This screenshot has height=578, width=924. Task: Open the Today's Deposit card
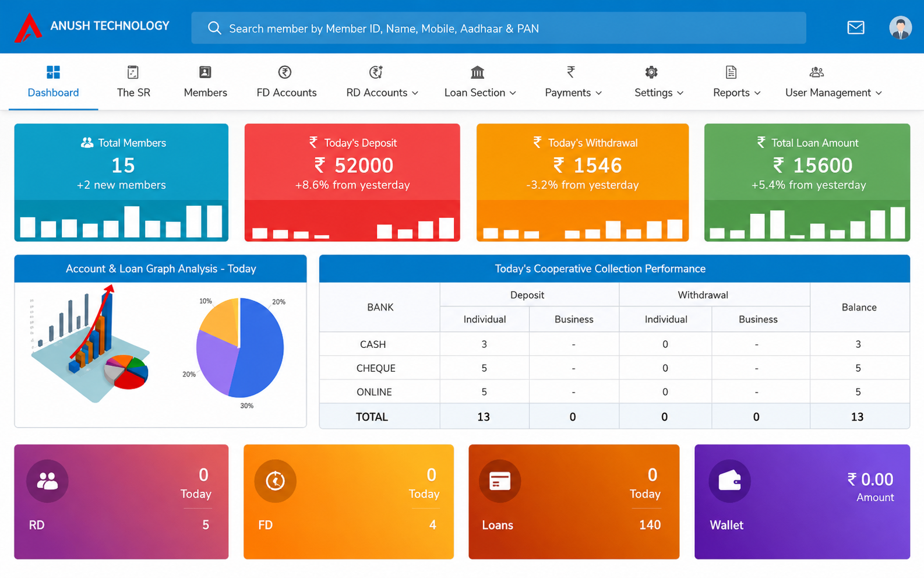click(x=352, y=182)
